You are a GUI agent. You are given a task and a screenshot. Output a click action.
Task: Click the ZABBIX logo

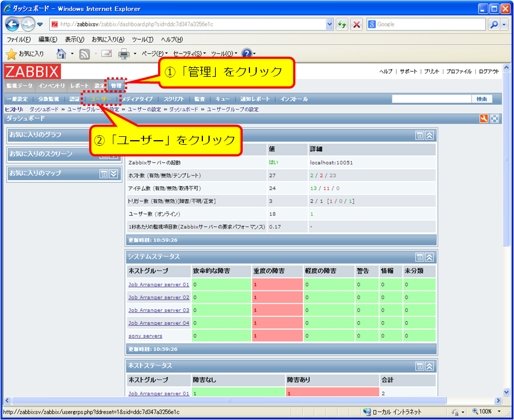pyautogui.click(x=33, y=71)
